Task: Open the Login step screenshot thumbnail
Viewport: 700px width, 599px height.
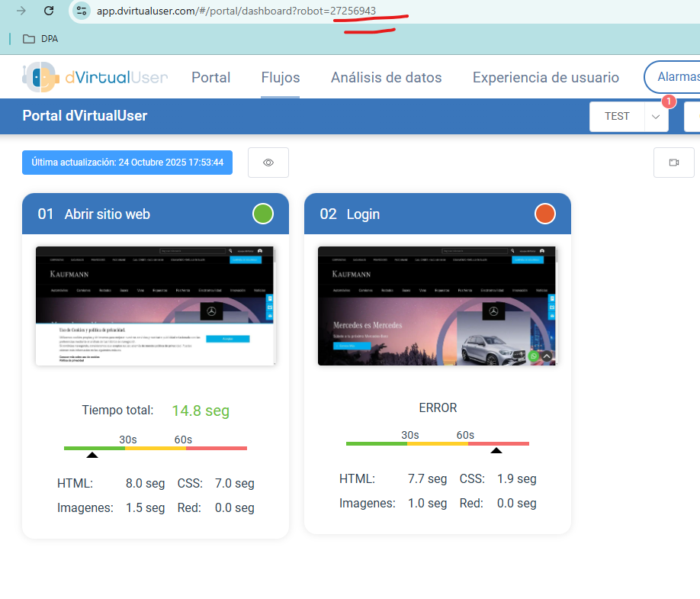Action: point(438,306)
